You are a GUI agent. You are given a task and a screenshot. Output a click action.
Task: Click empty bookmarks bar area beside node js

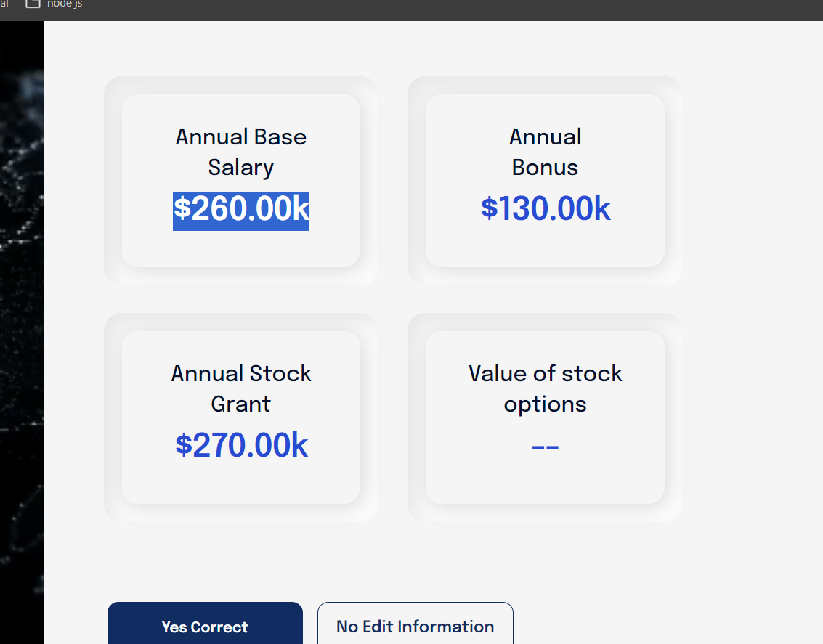click(436, 7)
